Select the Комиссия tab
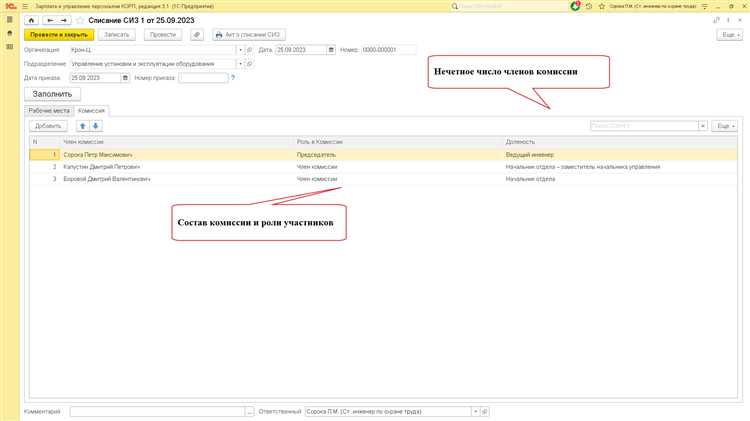Viewport: 750px width, 421px height. coord(92,110)
